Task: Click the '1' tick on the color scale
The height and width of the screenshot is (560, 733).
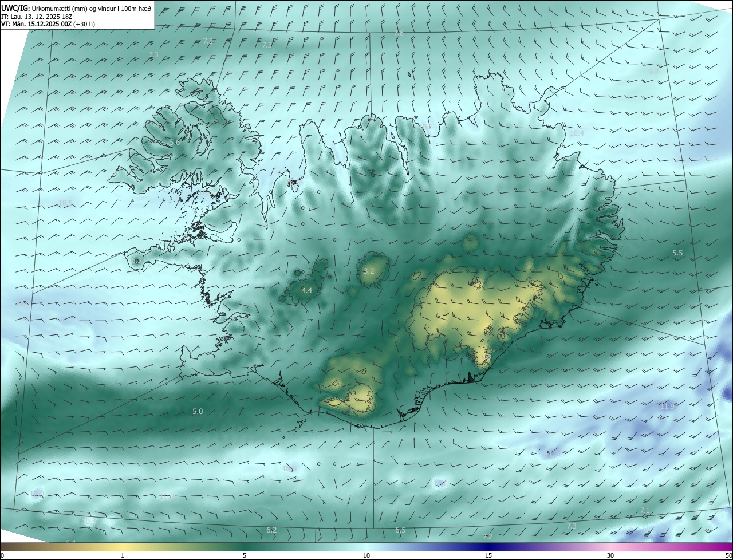Action: 123,556
